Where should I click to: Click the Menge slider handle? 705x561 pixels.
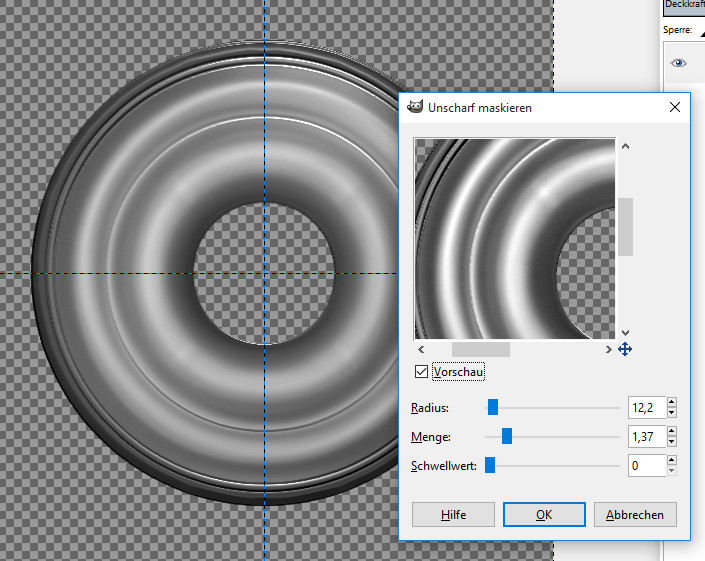tap(507, 436)
